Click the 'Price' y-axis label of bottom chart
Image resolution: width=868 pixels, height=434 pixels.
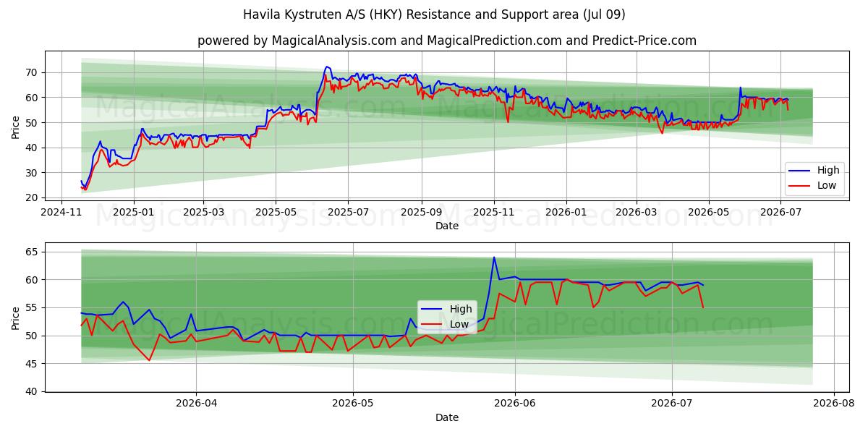16,318
